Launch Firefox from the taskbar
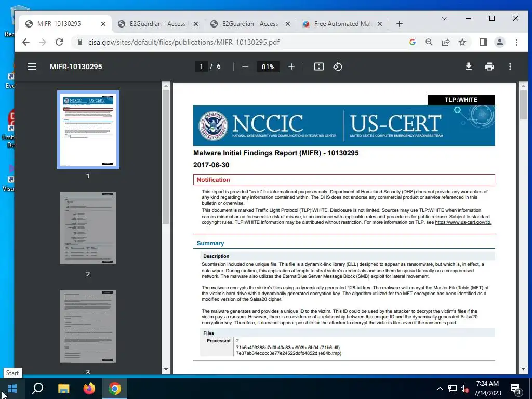This screenshot has width=532, height=399. tap(89, 389)
